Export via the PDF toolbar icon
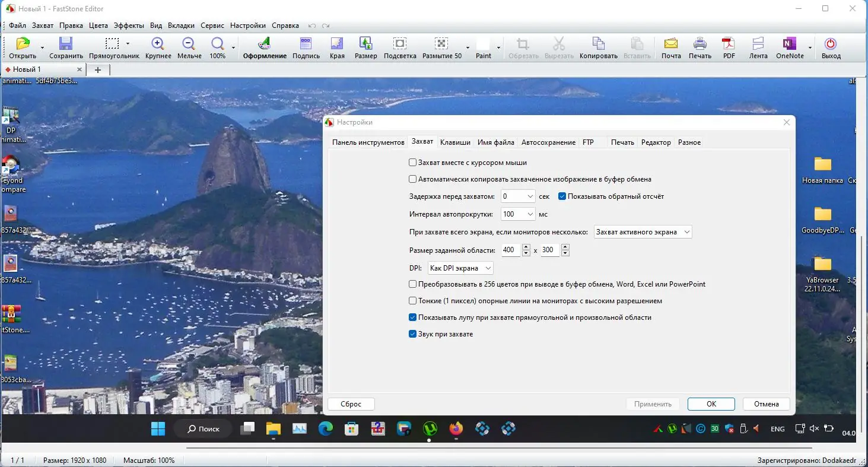Screen dimensions: 868x467 (729, 45)
